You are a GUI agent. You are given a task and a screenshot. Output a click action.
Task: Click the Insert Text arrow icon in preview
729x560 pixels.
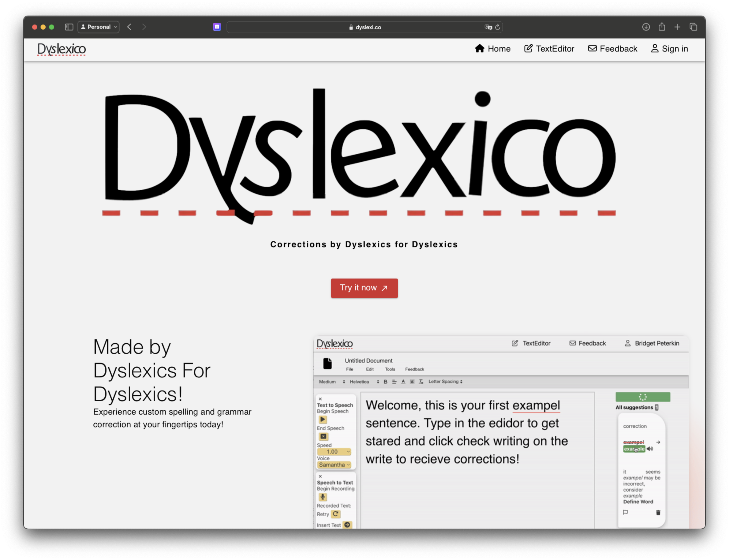[x=347, y=525]
